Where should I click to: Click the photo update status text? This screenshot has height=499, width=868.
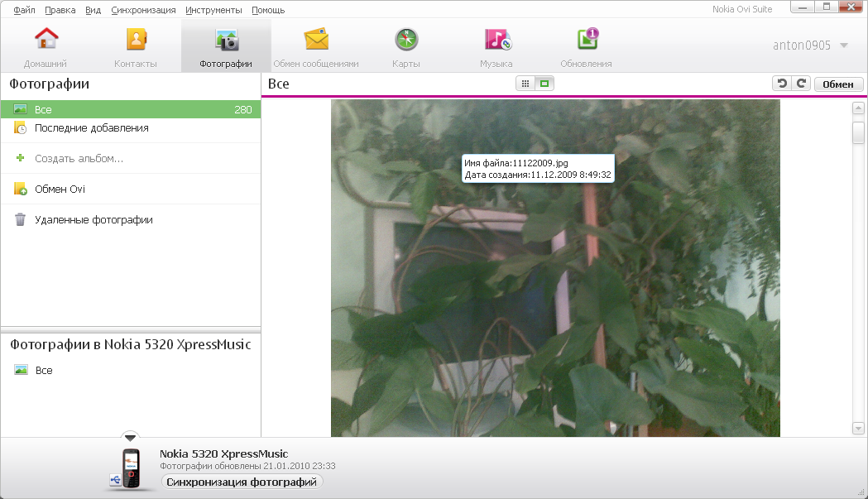[247, 467]
